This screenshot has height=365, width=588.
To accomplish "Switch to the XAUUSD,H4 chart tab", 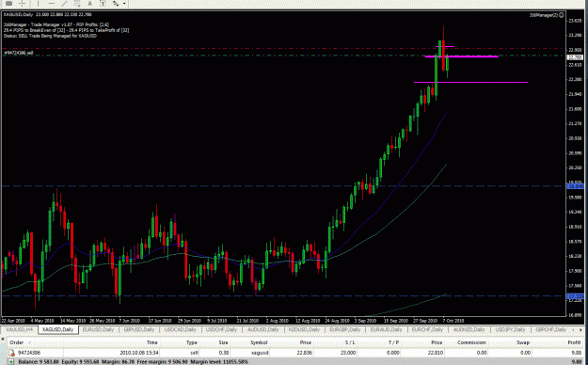I will [19, 330].
